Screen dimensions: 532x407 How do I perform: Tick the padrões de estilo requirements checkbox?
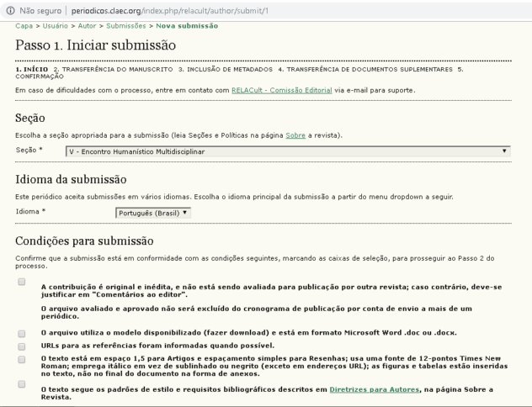tap(21, 383)
